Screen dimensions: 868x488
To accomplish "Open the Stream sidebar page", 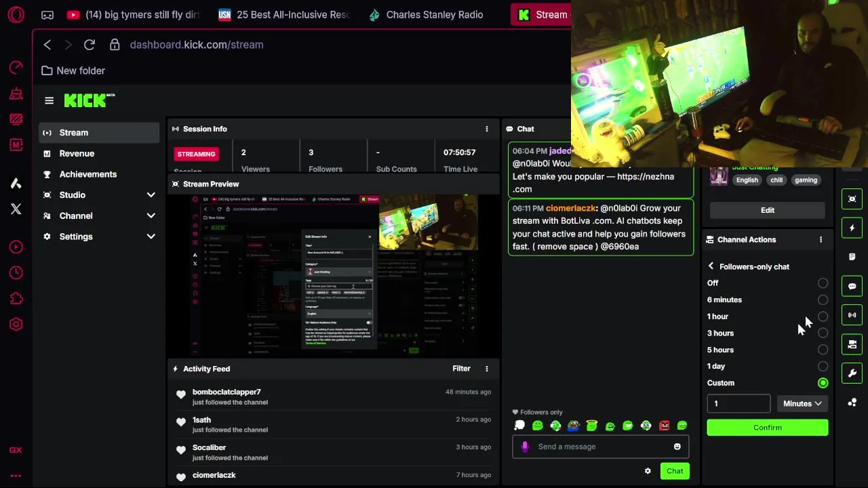I will coord(99,133).
